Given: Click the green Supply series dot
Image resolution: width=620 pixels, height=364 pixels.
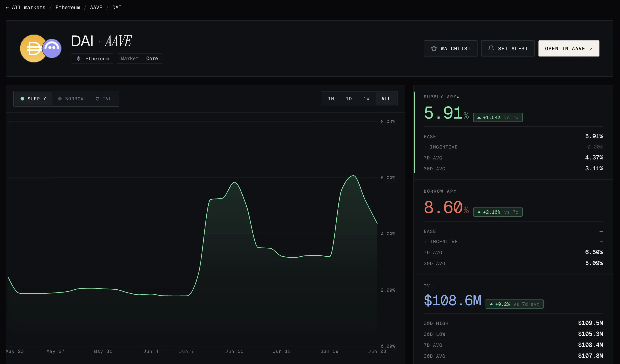Looking at the screenshot, I should (x=22, y=99).
